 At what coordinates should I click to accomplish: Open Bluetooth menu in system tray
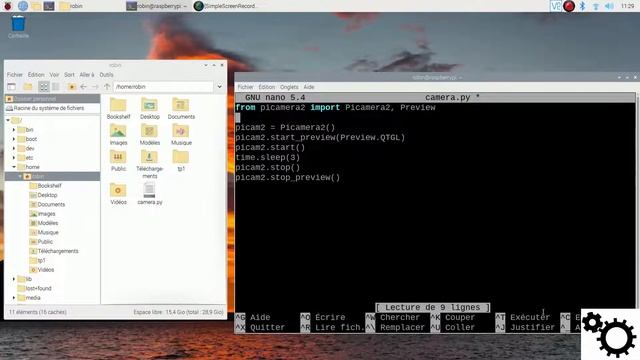click(x=582, y=6)
